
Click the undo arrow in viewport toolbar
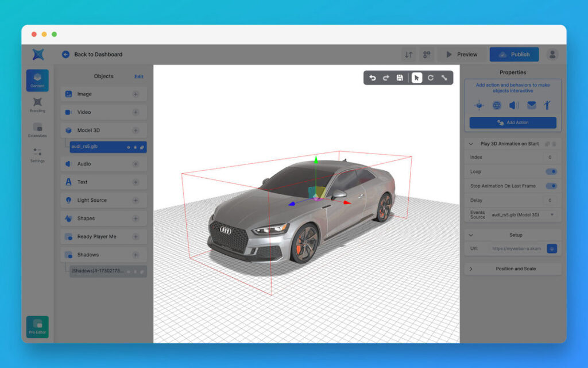372,78
